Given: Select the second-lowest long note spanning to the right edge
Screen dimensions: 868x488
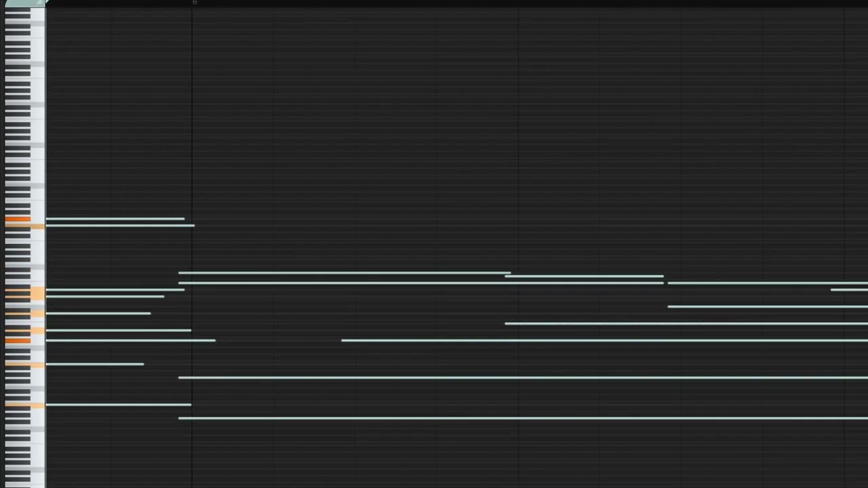Looking at the screenshot, I should 523,378.
